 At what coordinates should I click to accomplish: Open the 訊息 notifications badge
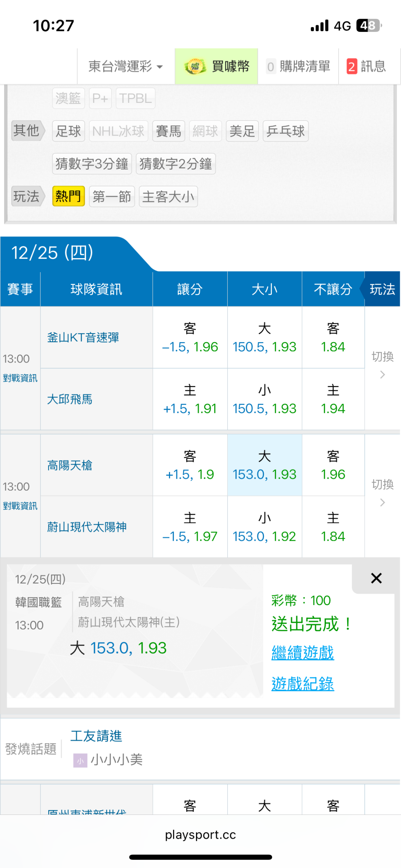[352, 67]
